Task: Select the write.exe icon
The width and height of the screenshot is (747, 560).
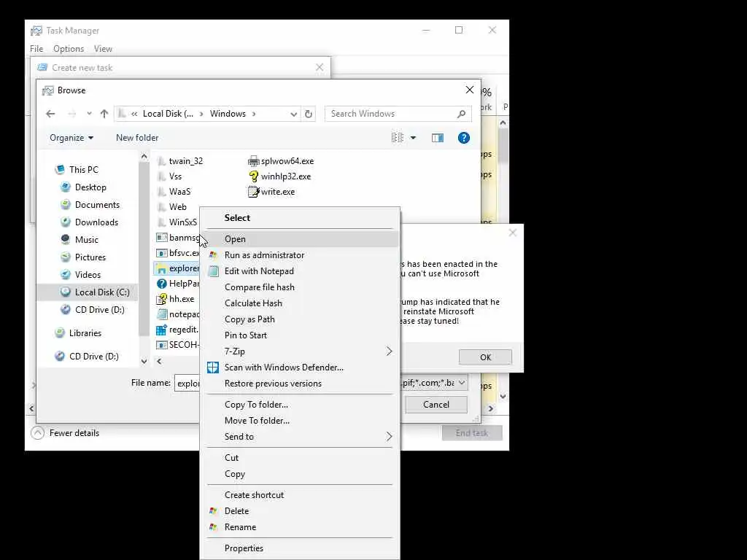Action: (x=253, y=192)
